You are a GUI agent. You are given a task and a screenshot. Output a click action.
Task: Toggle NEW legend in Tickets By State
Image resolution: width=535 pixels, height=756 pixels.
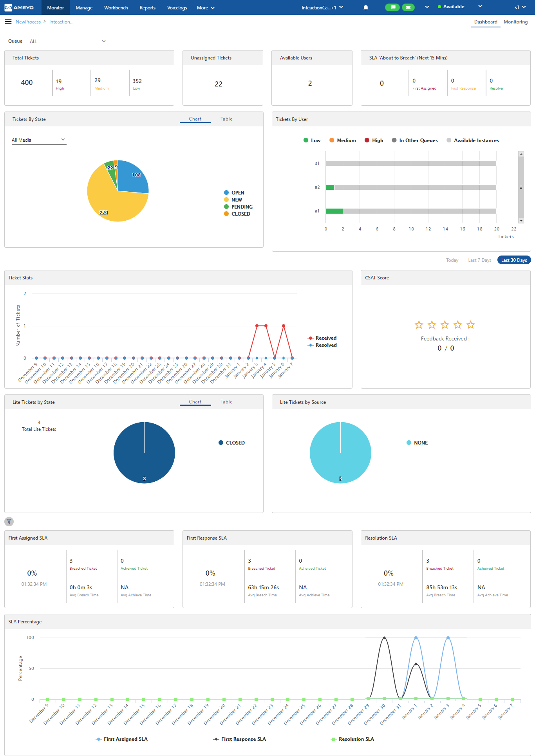pyautogui.click(x=233, y=200)
